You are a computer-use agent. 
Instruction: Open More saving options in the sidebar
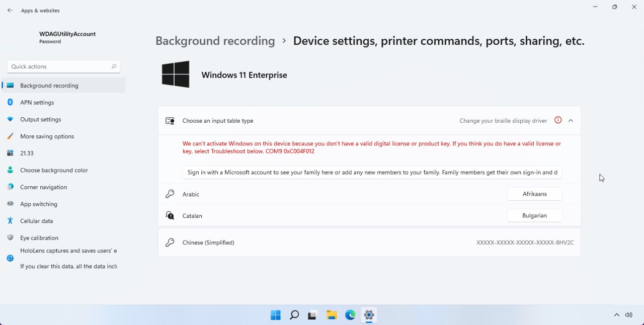click(x=64, y=136)
